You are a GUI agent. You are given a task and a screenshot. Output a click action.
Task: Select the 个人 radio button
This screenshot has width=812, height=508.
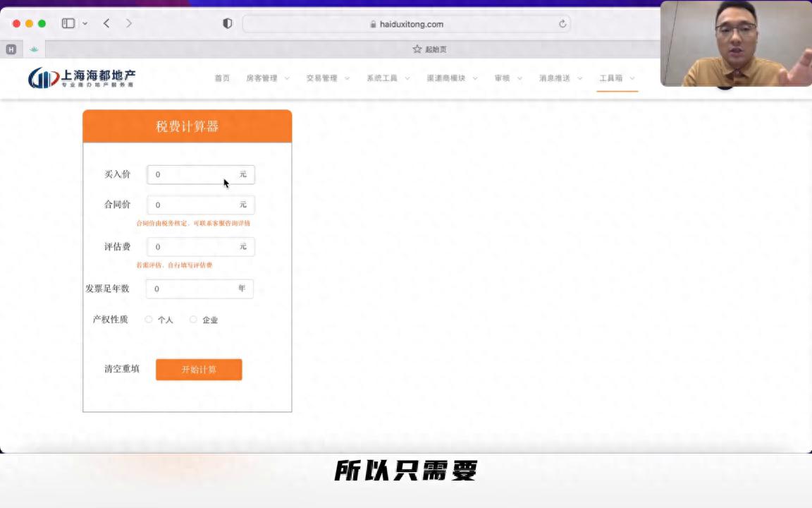(x=149, y=320)
